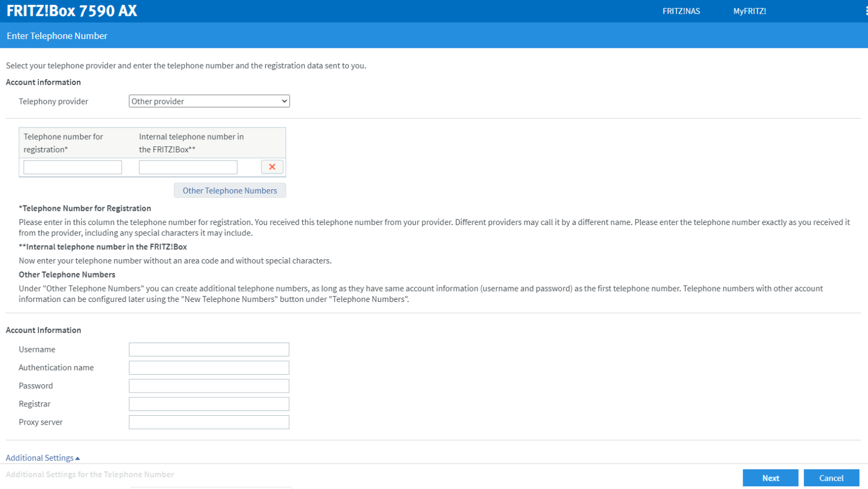Select the Username text field
868x489 pixels.
(x=209, y=350)
